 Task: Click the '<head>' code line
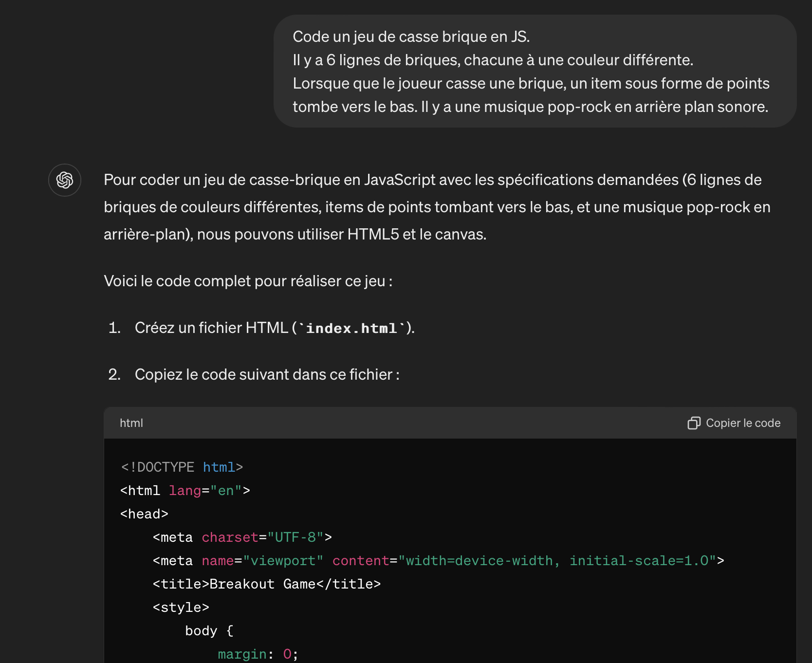(x=144, y=514)
